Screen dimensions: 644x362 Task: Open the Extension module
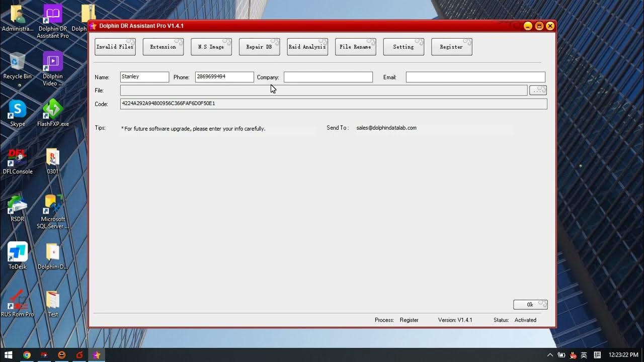point(163,47)
